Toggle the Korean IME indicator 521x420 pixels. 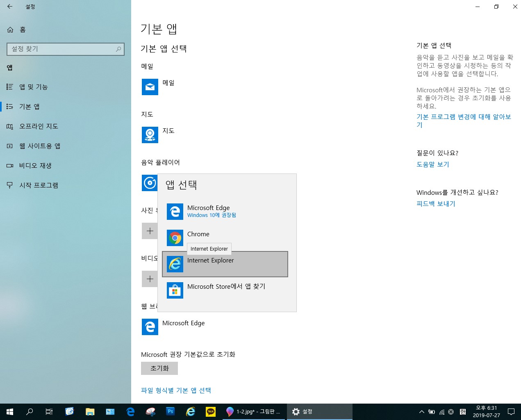tap(463, 412)
